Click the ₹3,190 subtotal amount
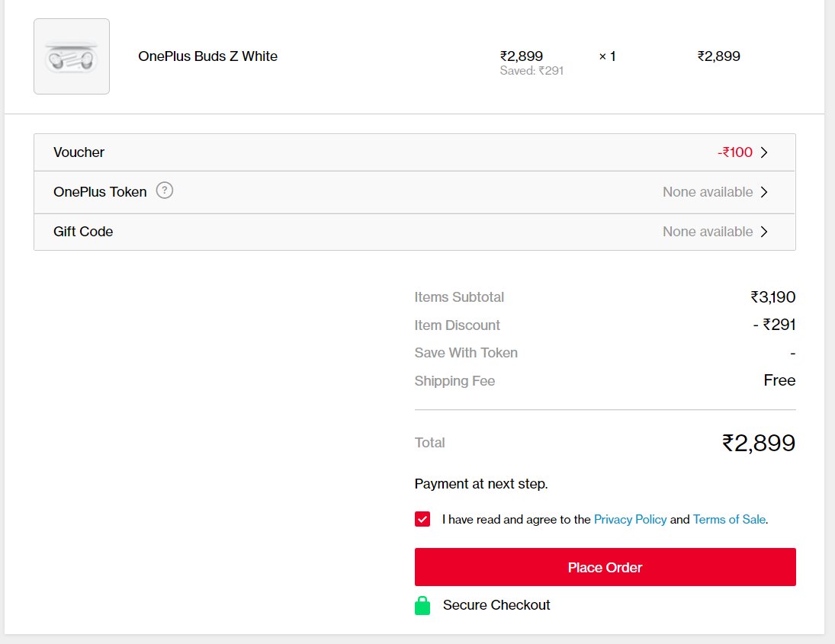This screenshot has height=644, width=835. (x=773, y=297)
